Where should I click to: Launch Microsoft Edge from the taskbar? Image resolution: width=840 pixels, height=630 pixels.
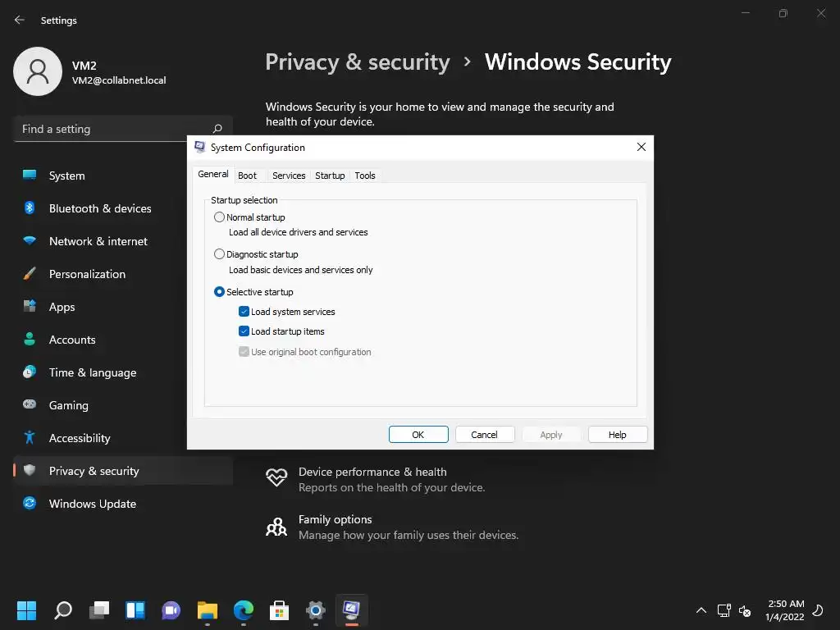[243, 610]
